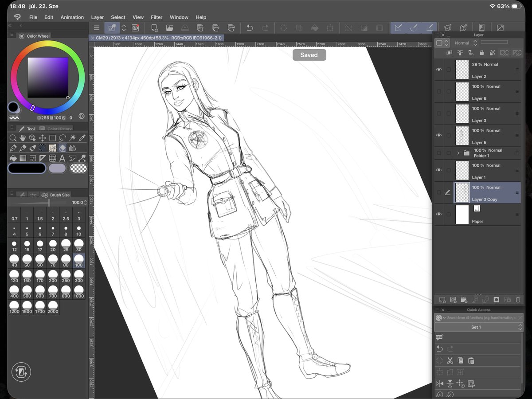
Task: Open the Edit menu
Action: (49, 17)
